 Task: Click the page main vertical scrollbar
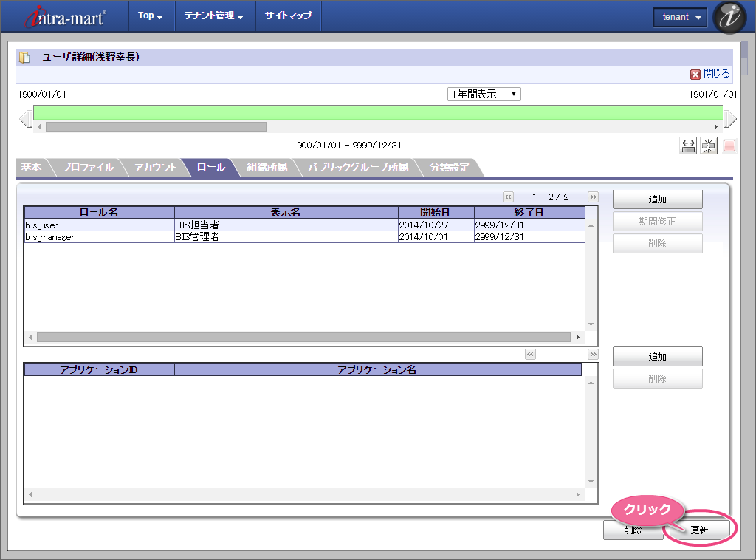click(x=744, y=58)
